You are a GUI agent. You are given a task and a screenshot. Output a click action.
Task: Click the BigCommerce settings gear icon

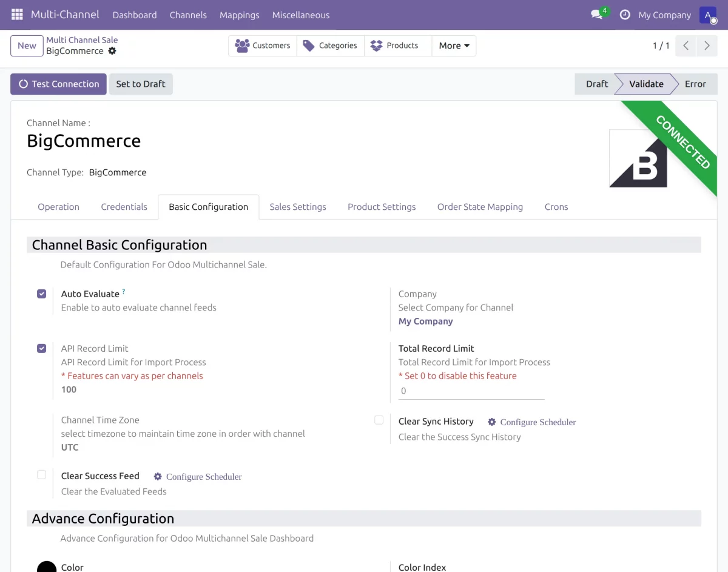[x=112, y=51]
